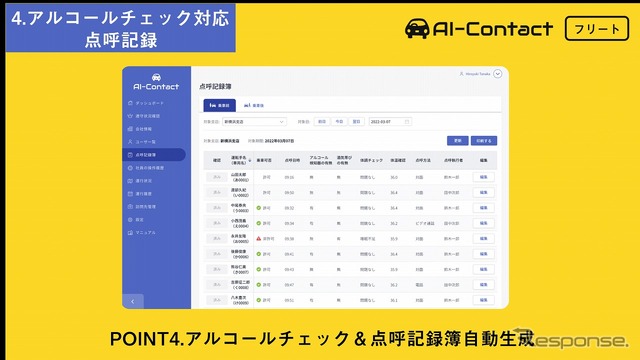Open 社員の操作履歴 clock icon in sidebar
Viewport: 640px width, 360px height.
tap(130, 168)
